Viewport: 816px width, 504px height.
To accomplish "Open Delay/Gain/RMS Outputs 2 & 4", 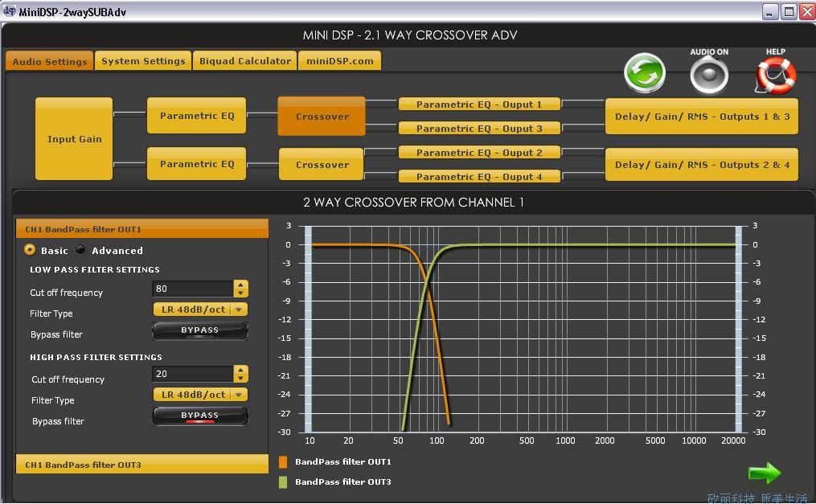I will 702,164.
